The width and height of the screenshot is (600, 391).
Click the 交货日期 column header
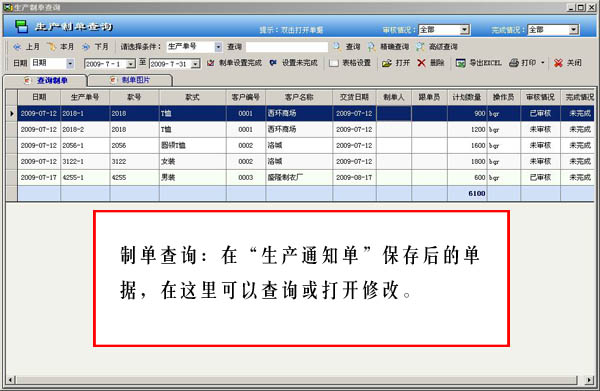point(354,97)
